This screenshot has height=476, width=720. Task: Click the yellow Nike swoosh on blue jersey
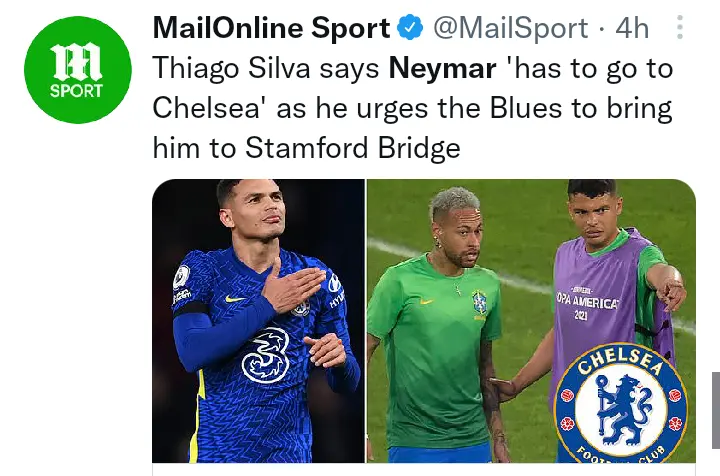[x=234, y=298]
